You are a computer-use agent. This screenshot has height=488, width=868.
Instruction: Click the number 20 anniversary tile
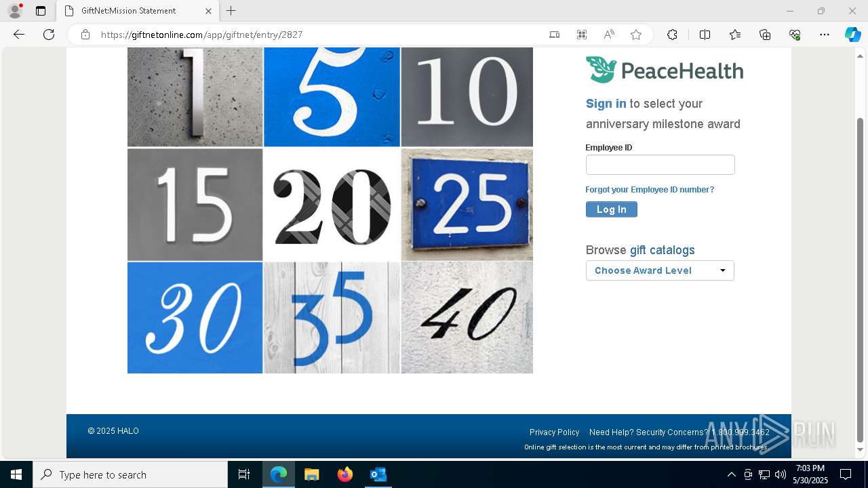(x=332, y=205)
